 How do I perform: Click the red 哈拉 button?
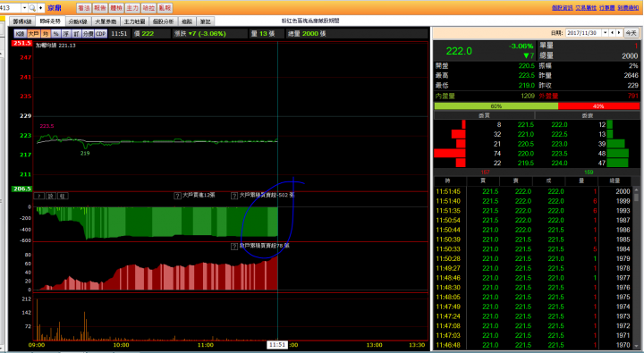coord(148,8)
